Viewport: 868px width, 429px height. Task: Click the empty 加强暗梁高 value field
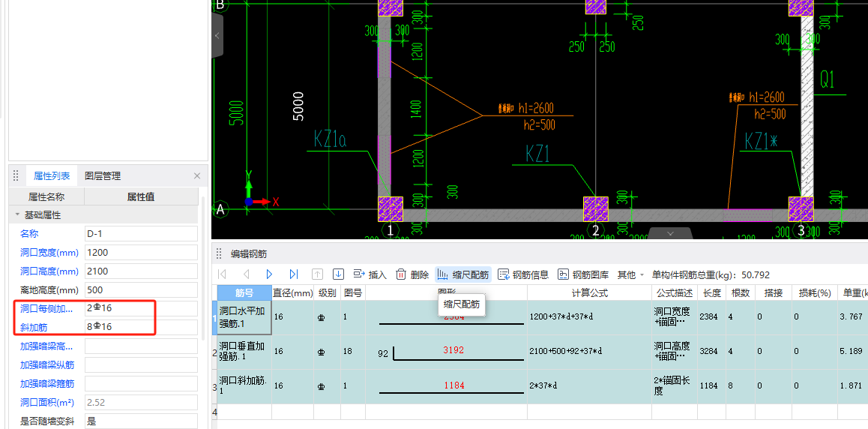[x=141, y=346]
